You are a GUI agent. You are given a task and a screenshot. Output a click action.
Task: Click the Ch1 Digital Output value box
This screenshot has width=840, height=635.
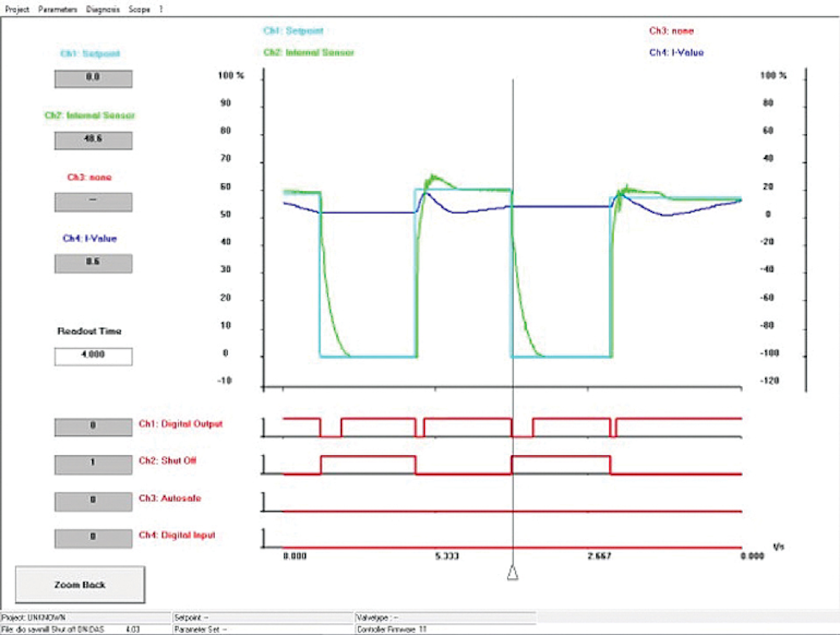[x=93, y=427]
